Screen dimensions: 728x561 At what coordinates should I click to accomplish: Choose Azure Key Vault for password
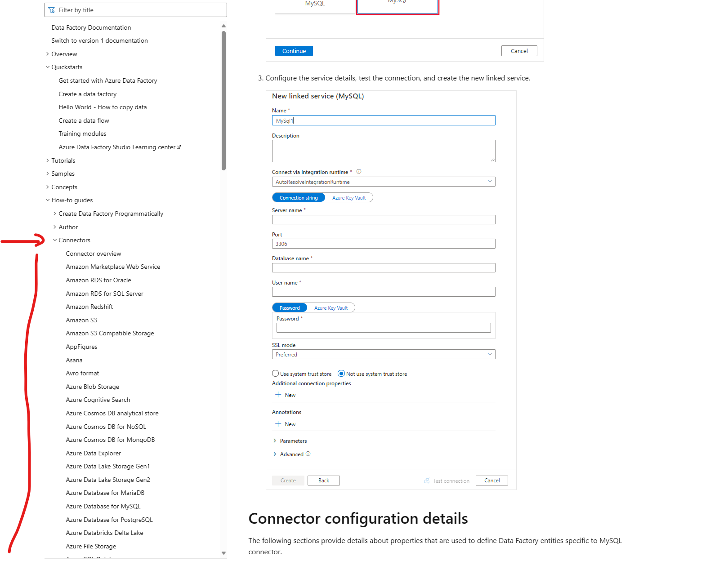tap(331, 308)
